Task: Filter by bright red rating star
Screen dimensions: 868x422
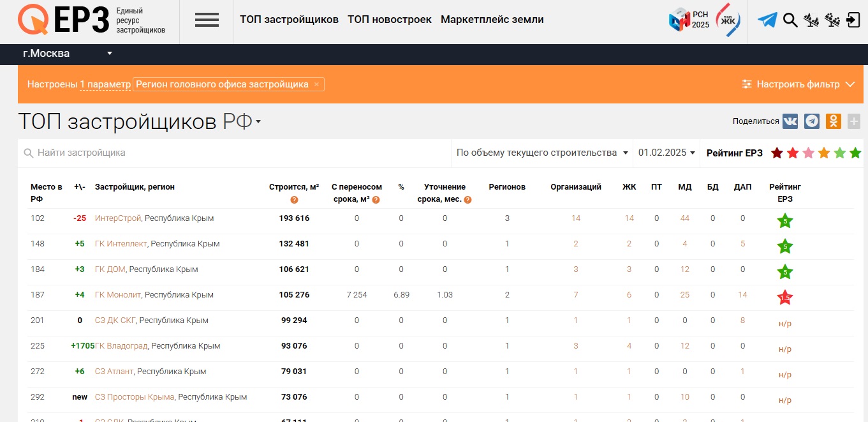Action: pos(793,153)
